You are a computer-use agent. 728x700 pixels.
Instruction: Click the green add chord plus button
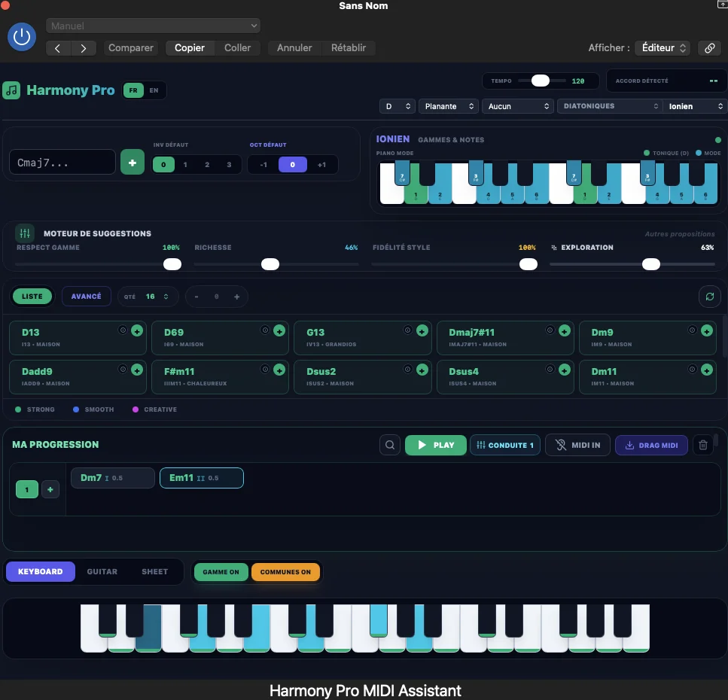coord(133,163)
